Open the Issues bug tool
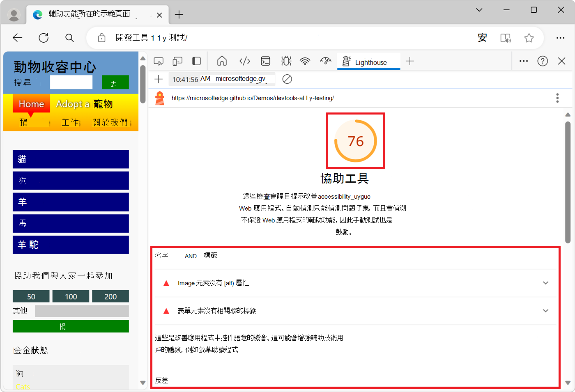Screen dimensions: 575x392 coord(286,61)
